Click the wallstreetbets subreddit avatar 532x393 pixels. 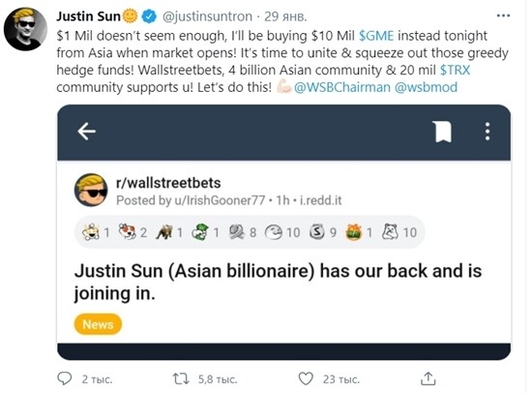(91, 191)
